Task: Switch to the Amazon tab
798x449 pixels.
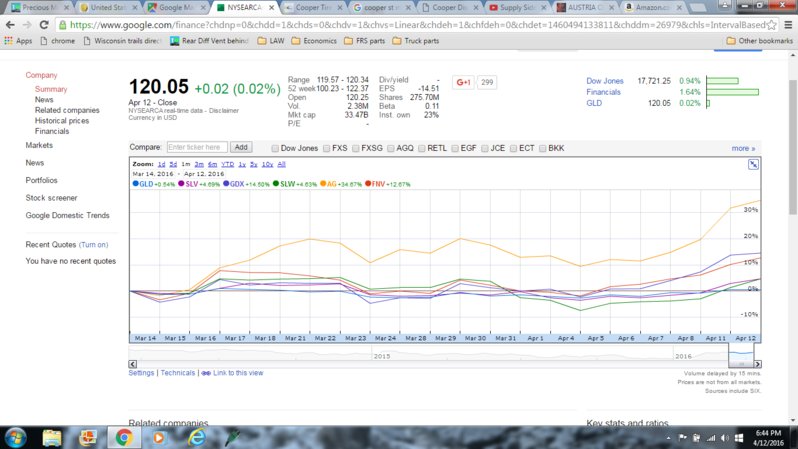Action: [653, 8]
